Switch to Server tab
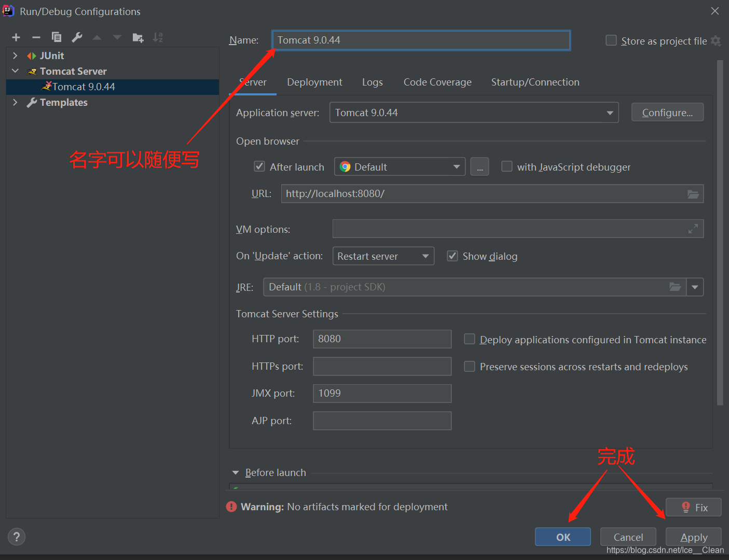The height and width of the screenshot is (560, 729). tap(253, 82)
